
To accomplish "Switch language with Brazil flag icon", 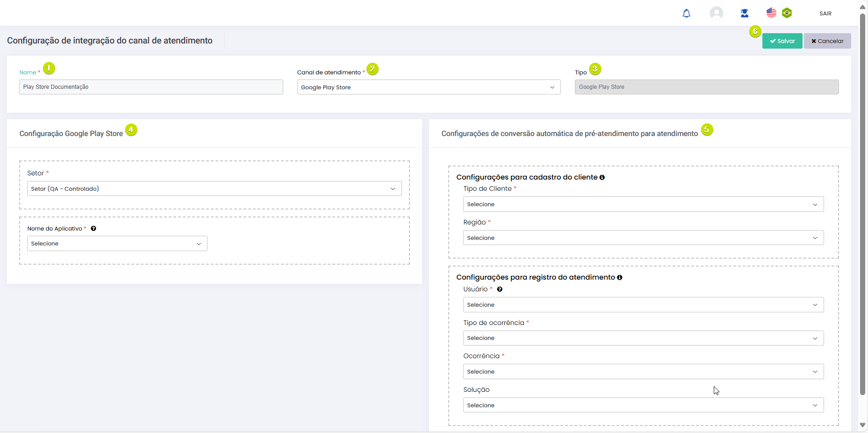I will coord(787,13).
